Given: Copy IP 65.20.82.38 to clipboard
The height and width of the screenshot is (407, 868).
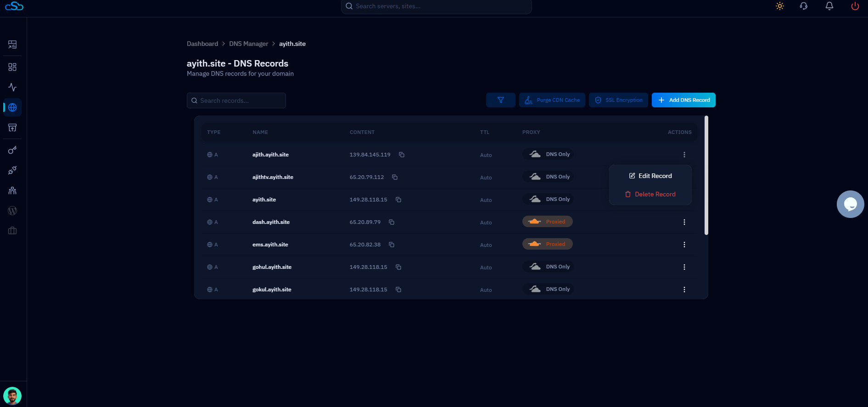Looking at the screenshot, I should 392,245.
